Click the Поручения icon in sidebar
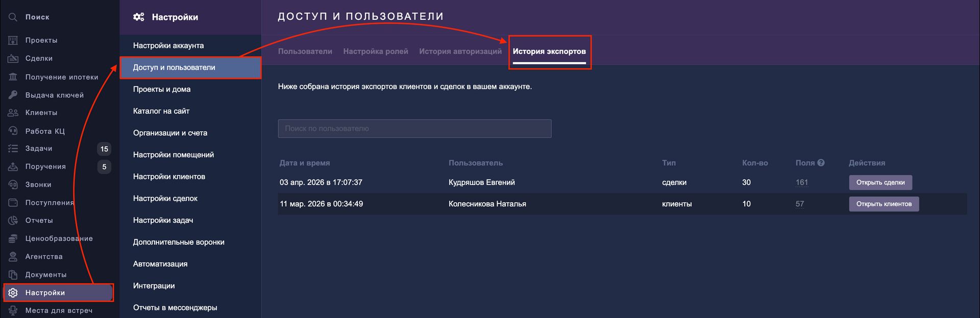 pyautogui.click(x=13, y=167)
